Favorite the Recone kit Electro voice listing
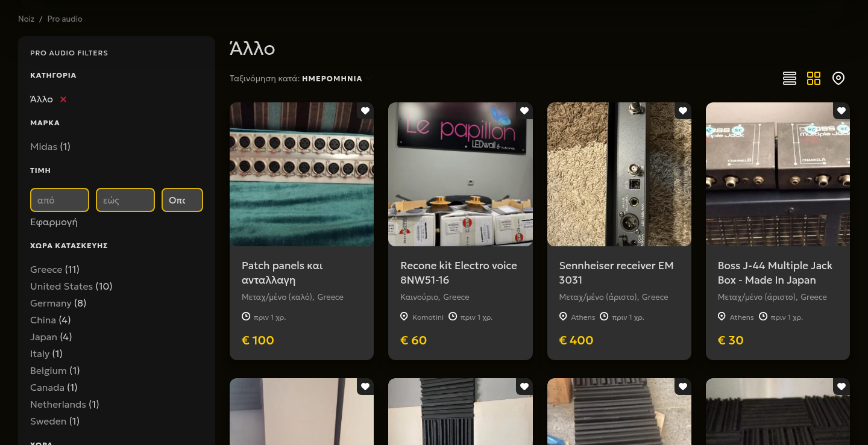 click(524, 111)
